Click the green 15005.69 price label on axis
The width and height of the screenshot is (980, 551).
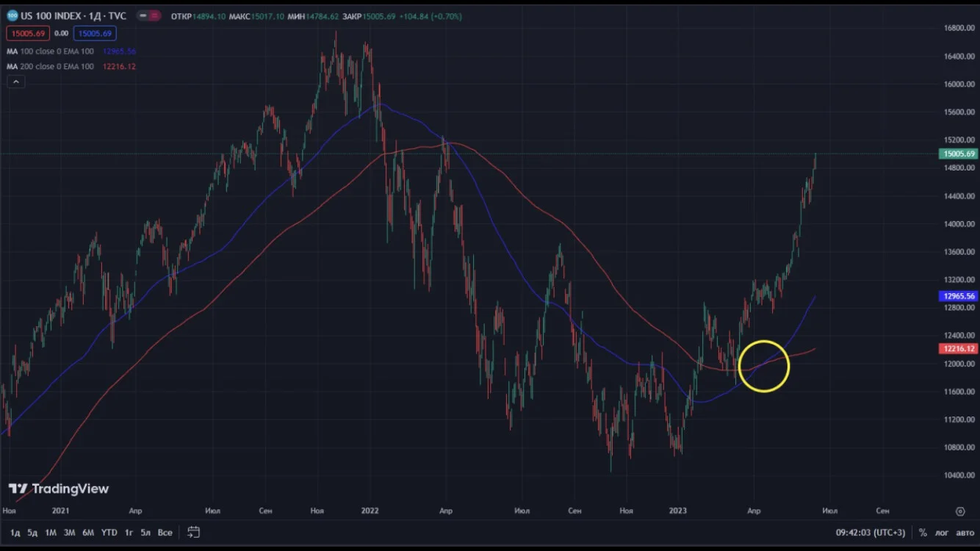click(958, 154)
